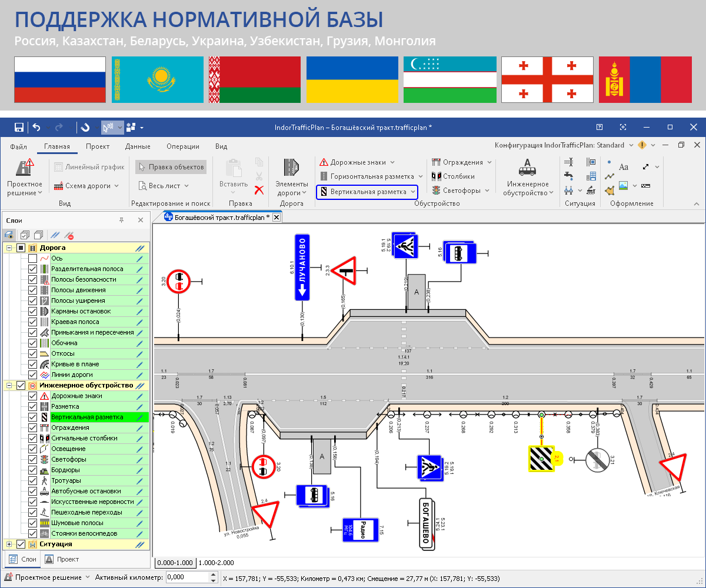This screenshot has height=588, width=706.
Task: Uncheck the Шумовые полосы layer
Action: pyautogui.click(x=33, y=523)
